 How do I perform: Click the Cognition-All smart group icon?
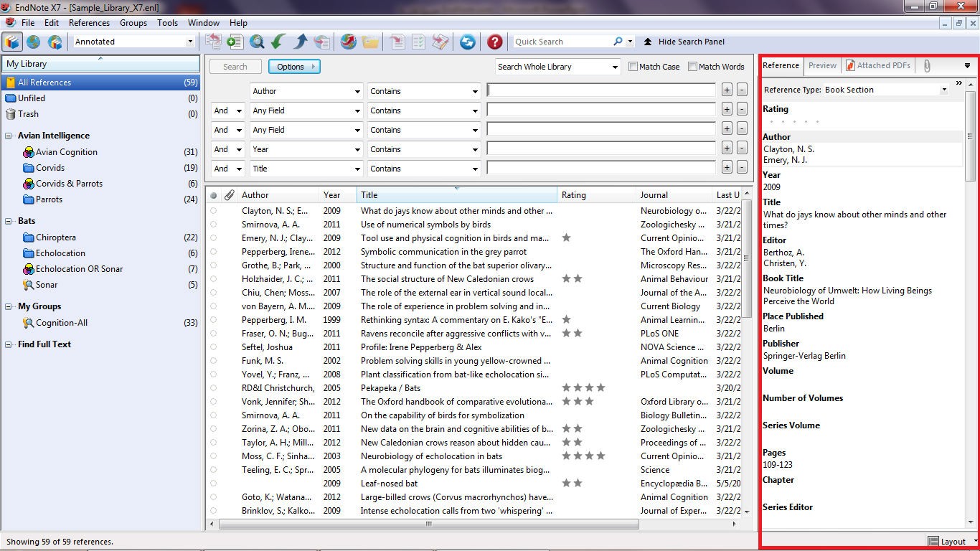tap(29, 323)
